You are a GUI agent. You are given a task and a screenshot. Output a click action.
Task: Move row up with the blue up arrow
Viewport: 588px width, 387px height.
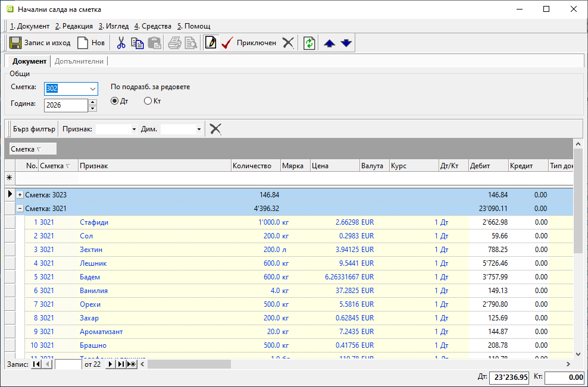330,43
